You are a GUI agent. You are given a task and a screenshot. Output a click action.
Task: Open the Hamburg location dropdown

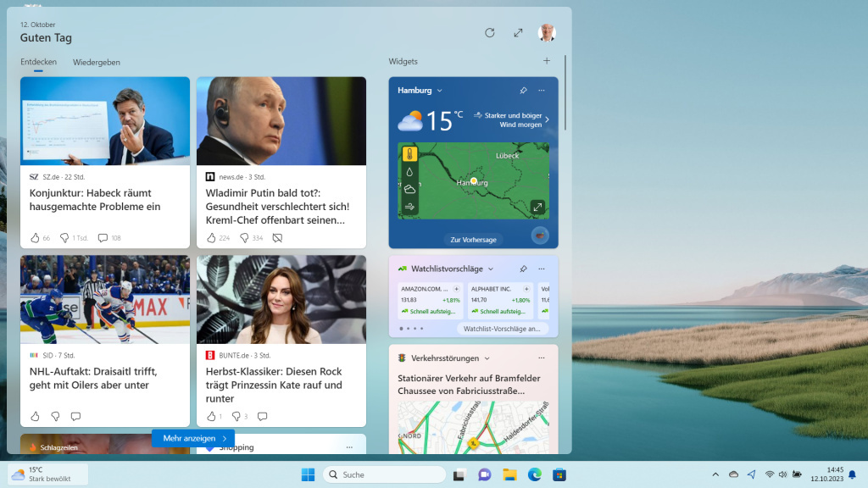439,91
